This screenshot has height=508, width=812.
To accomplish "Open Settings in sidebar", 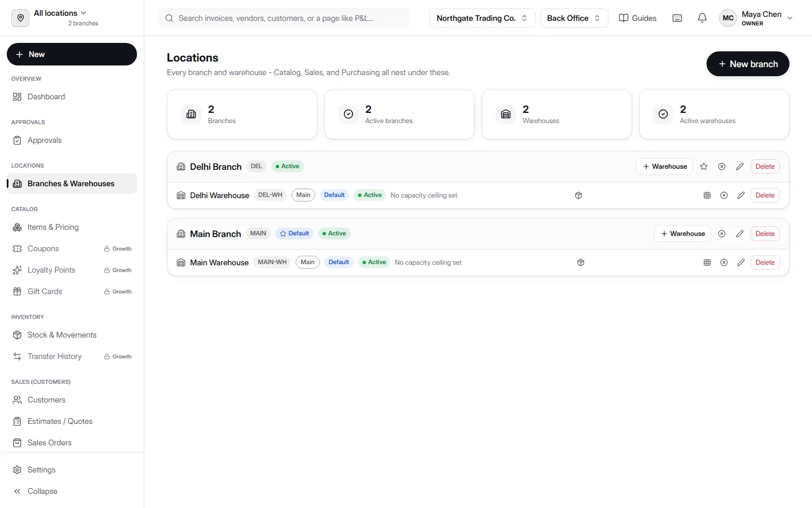I will tap(72, 470).
